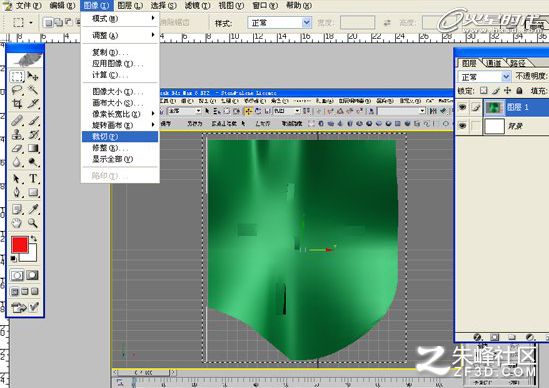Hide layer 图层 1 with eye icon
The width and height of the screenshot is (549, 388).
click(x=463, y=107)
